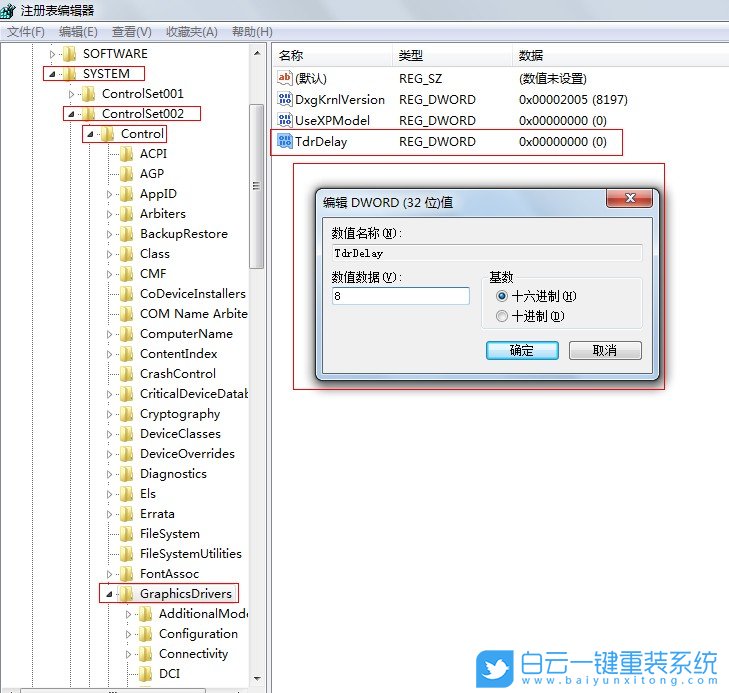Select the 十进制 (decimal) radio button
729x693 pixels.
[502, 316]
